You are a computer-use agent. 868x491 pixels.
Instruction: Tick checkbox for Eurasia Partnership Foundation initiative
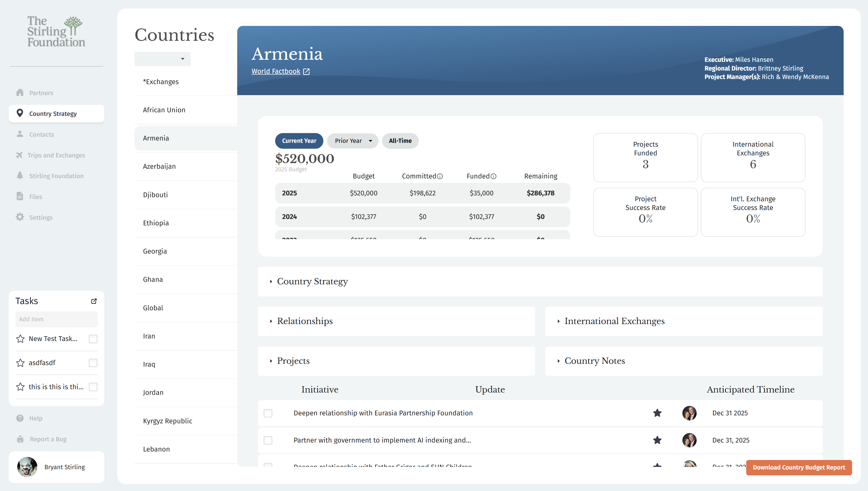[x=268, y=413]
